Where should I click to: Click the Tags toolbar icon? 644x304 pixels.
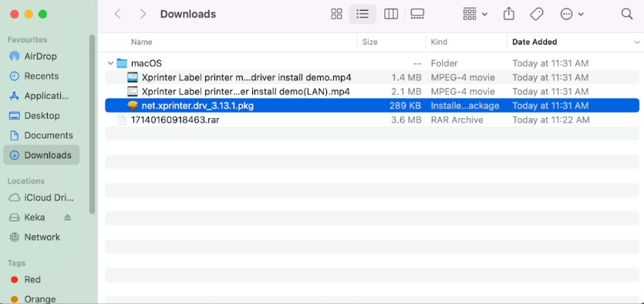(x=536, y=15)
